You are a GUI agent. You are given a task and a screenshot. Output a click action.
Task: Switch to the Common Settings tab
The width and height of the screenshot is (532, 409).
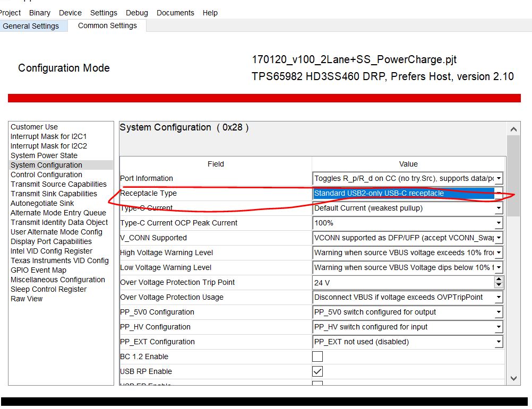pyautogui.click(x=107, y=25)
